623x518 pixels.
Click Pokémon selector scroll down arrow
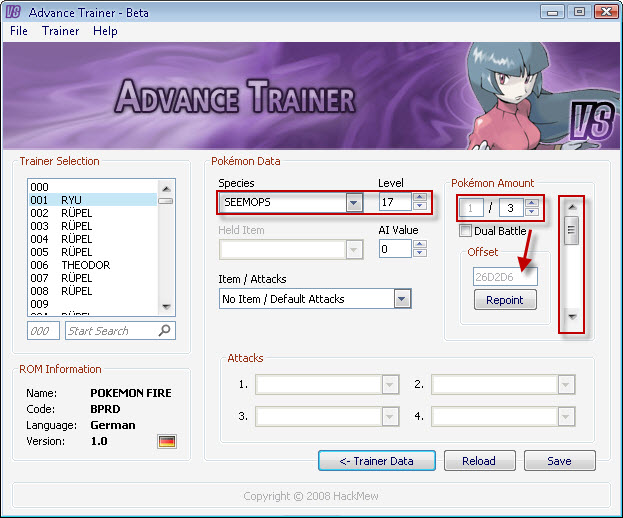572,317
